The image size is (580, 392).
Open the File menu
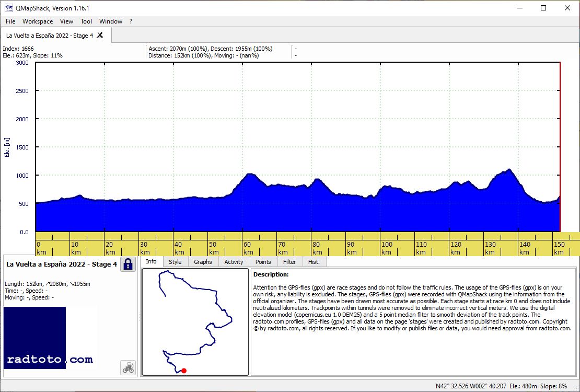(x=10, y=21)
